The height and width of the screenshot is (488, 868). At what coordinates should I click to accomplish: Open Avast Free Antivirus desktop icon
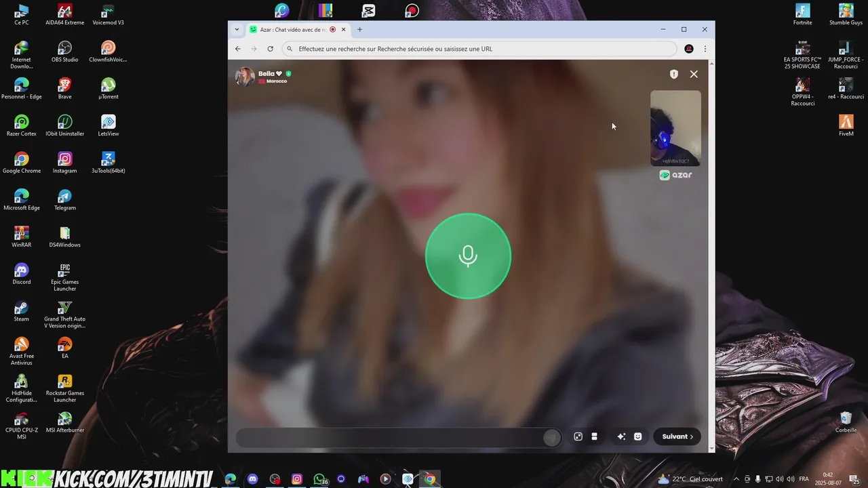click(22, 351)
